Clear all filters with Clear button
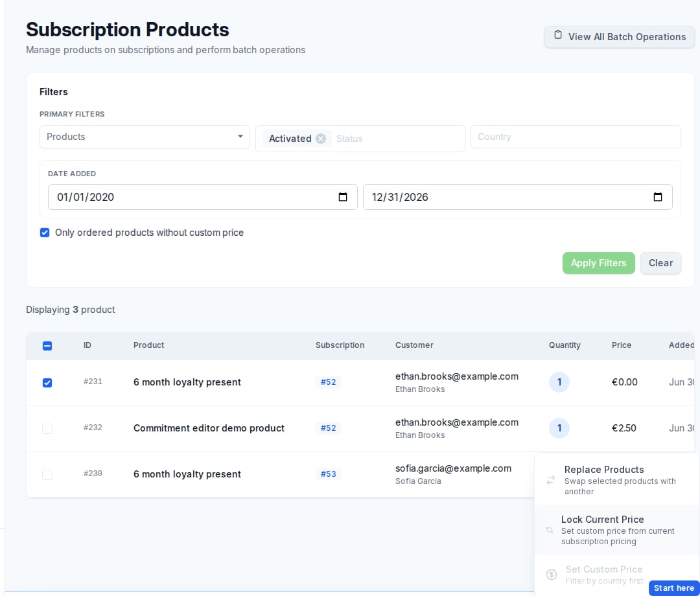This screenshot has width=700, height=596. (660, 263)
